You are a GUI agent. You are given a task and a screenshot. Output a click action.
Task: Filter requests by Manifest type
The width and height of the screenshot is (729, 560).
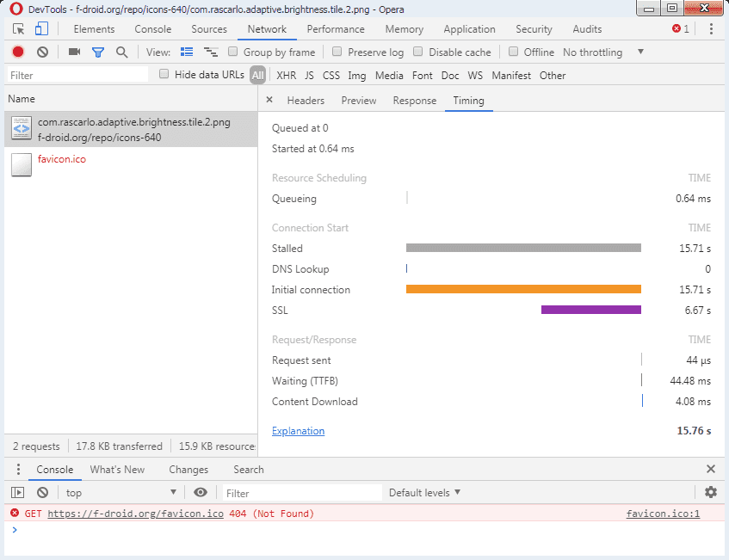pos(511,76)
